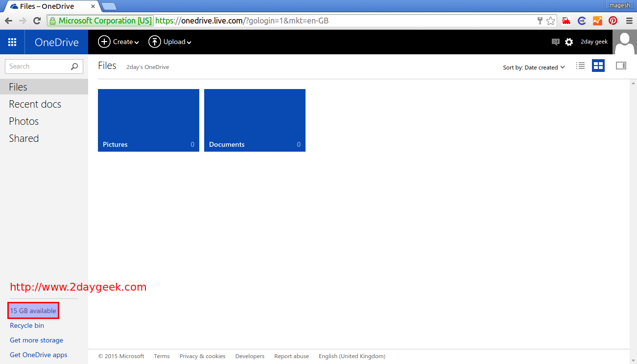The image size is (637, 364).
Task: Open the Pictures folder tile
Action: [148, 120]
